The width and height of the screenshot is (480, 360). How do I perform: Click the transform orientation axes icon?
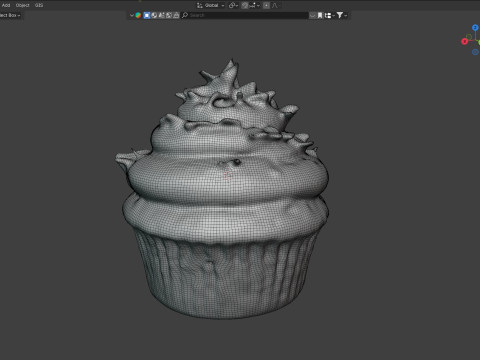coord(200,5)
